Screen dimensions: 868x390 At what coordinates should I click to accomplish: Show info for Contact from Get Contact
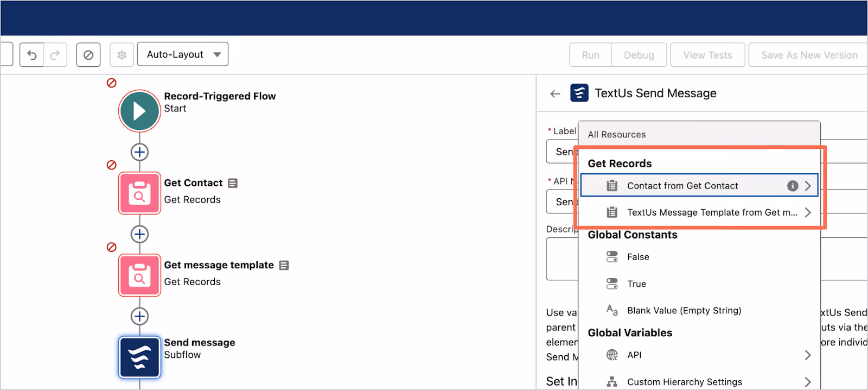[793, 186]
